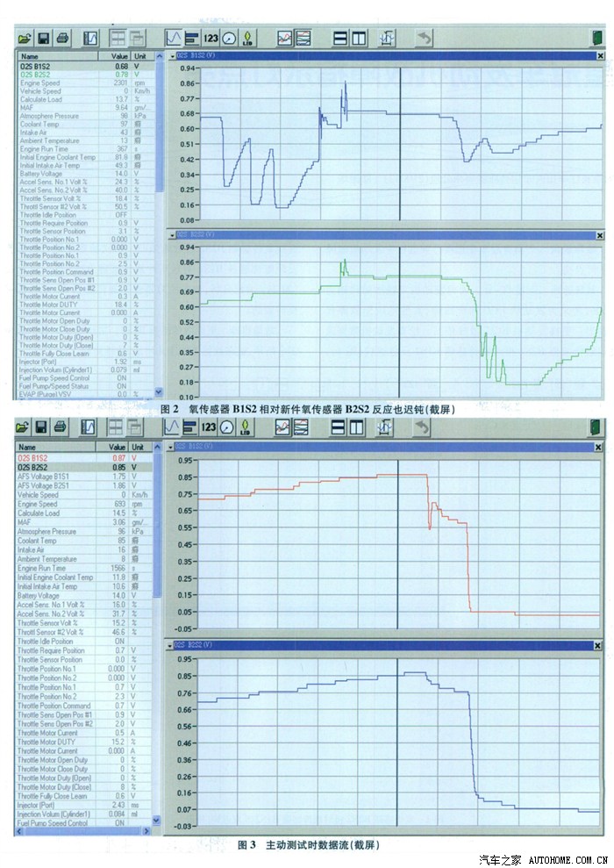Select the round gauge view icon in the upper toolbar

coord(229,38)
